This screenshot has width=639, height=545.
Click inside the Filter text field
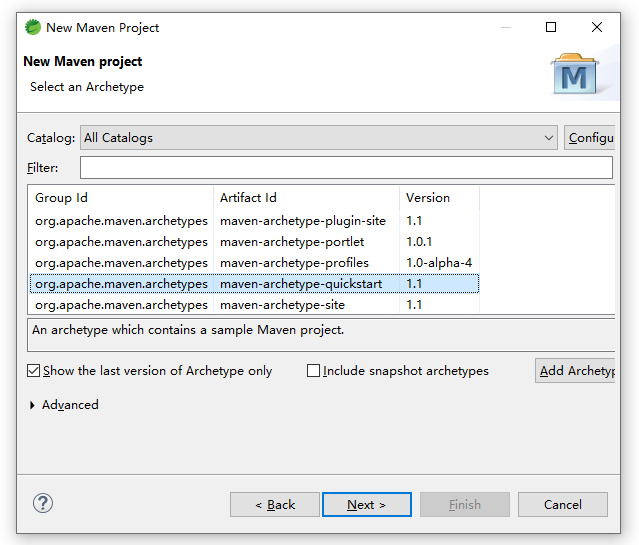(x=346, y=168)
